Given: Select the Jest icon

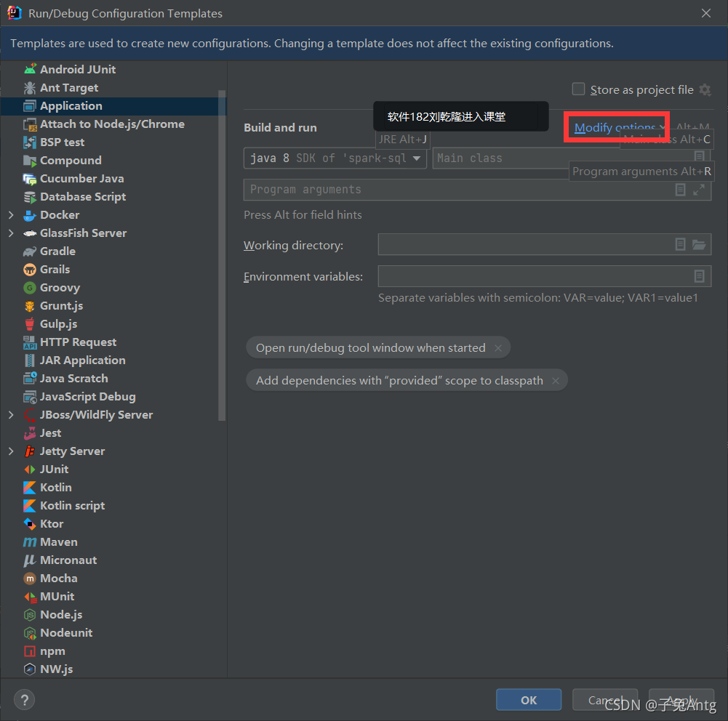Looking at the screenshot, I should click(30, 433).
